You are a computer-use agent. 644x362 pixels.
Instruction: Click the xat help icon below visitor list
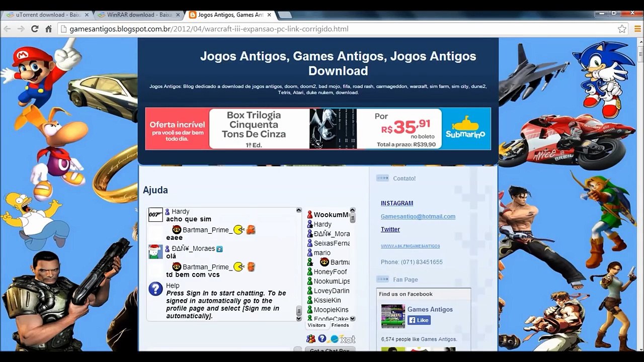322,339
